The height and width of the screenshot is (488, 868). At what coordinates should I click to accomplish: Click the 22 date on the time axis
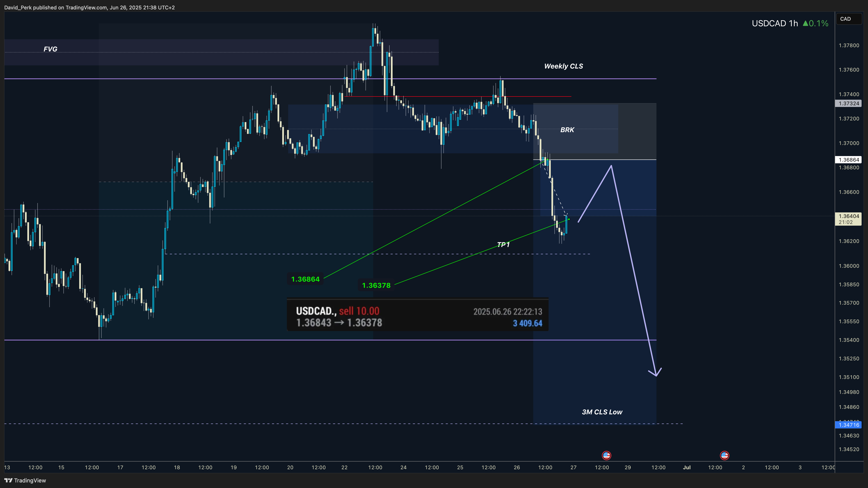point(344,468)
